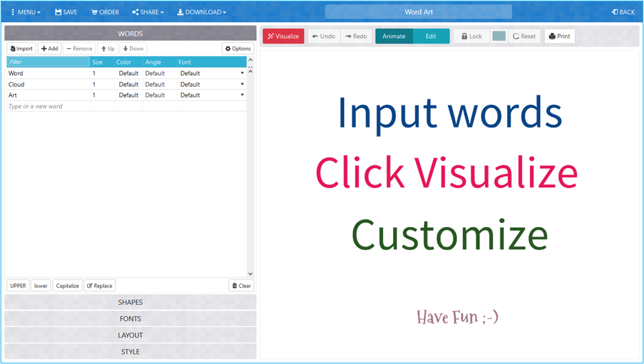This screenshot has width=644, height=364.
Task: Open the DOWNLOAD dropdown
Action: 202,12
